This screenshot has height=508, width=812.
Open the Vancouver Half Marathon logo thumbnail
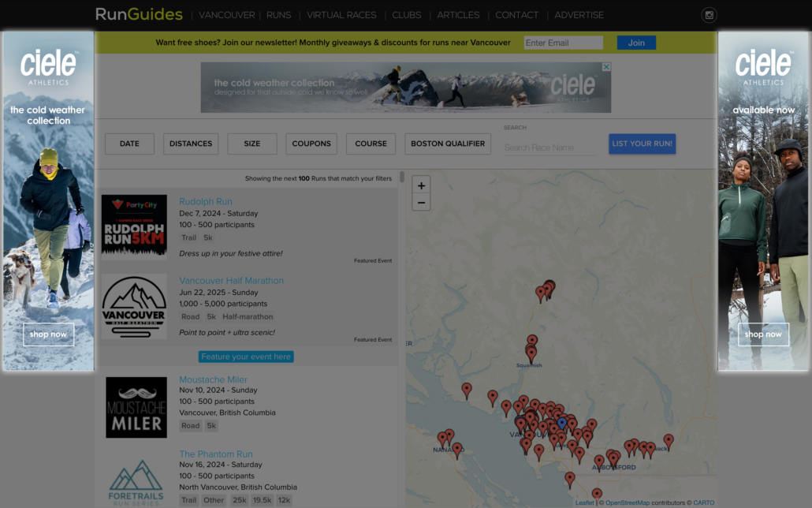coord(134,306)
